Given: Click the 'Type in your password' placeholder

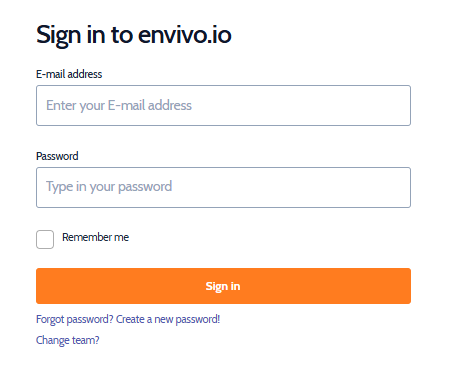Looking at the screenshot, I should tap(109, 187).
